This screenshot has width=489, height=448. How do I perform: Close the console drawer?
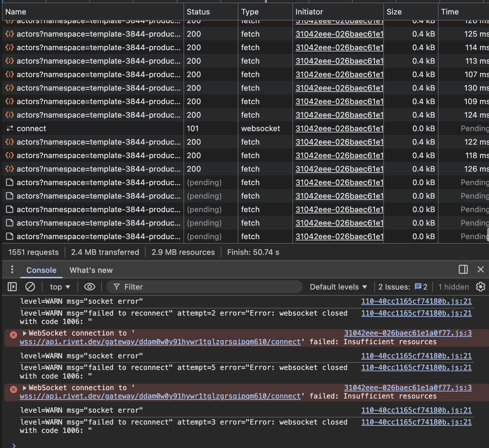(480, 270)
